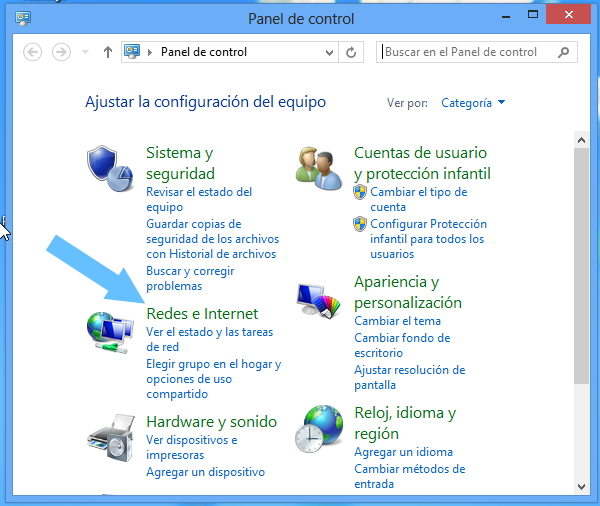
Task: Go up one level with the up arrow
Action: (108, 52)
